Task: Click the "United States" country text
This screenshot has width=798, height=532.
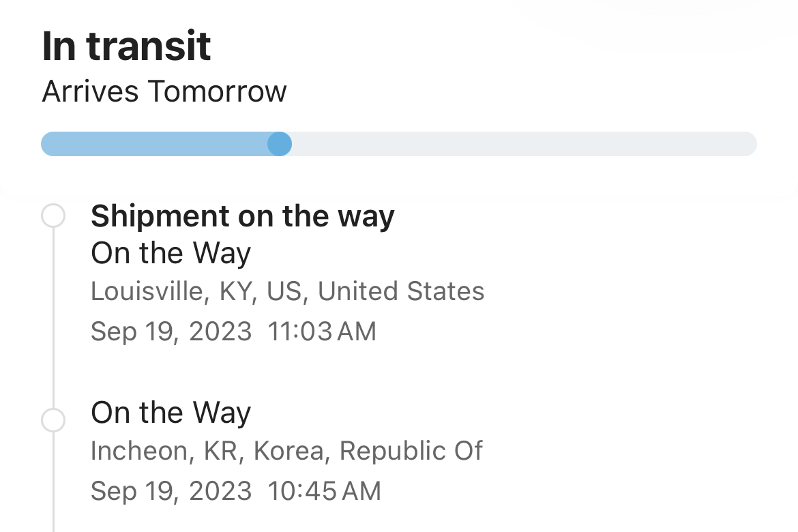Action: [x=401, y=291]
